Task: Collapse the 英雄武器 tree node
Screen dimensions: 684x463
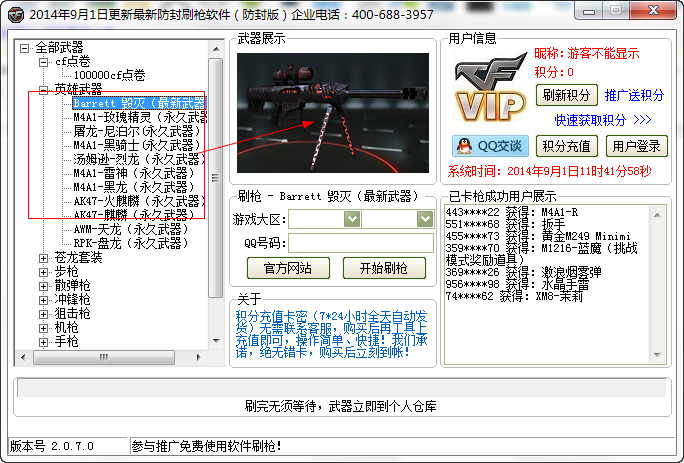Action: (x=44, y=90)
